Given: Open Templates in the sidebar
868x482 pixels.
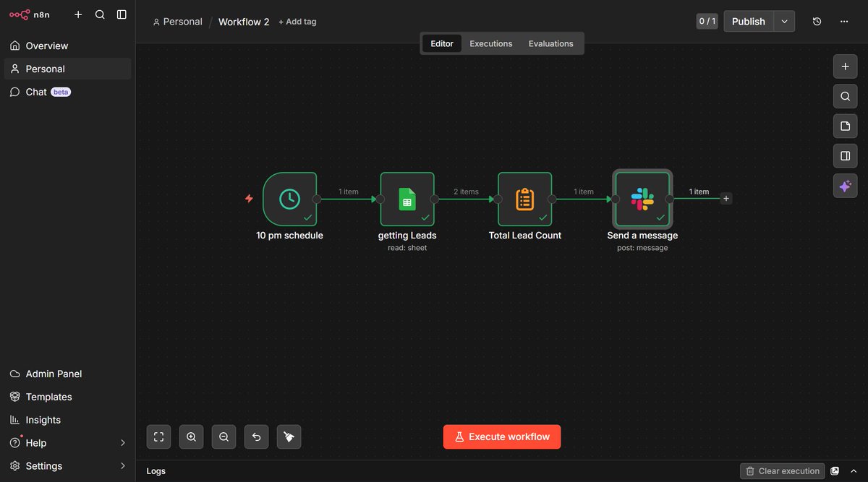Looking at the screenshot, I should [68, 397].
